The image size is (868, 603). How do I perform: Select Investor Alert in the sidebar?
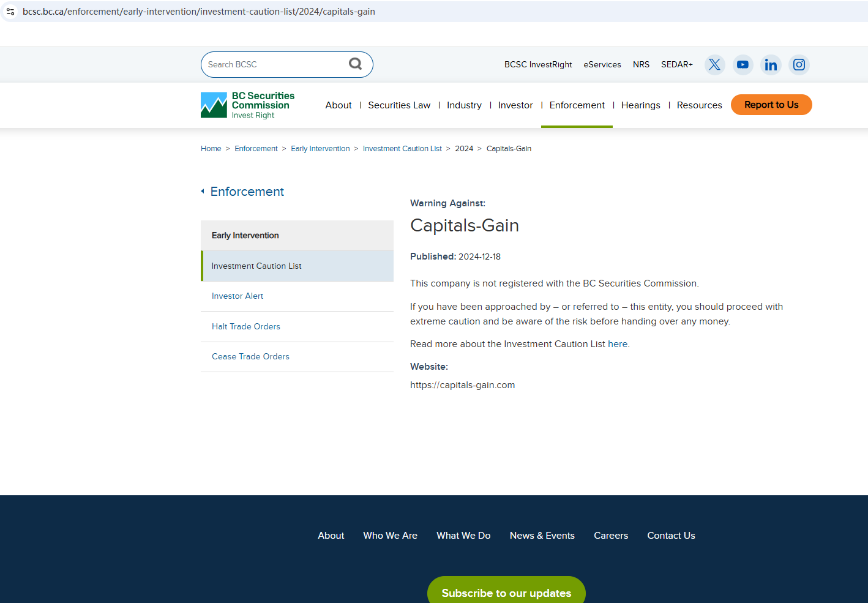(x=238, y=296)
